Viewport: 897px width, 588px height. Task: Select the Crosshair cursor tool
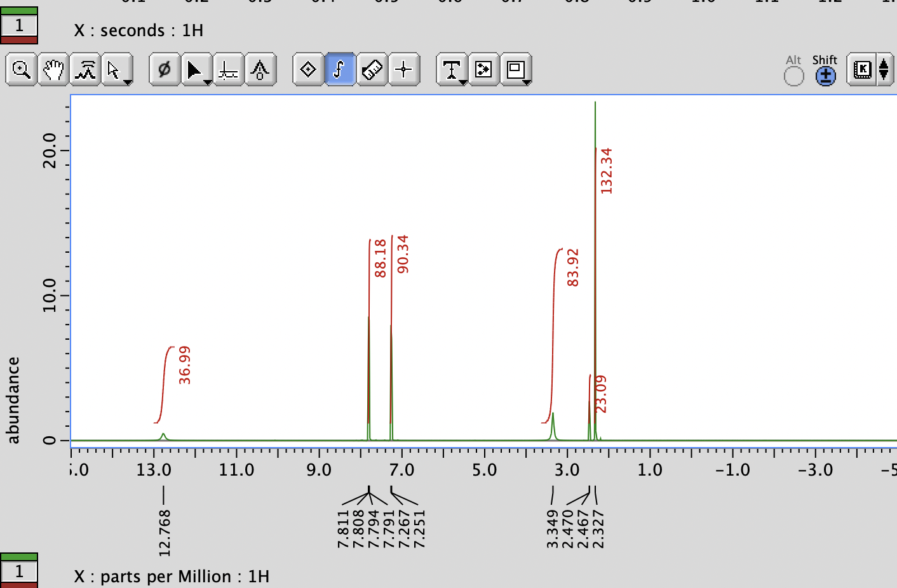tap(403, 70)
